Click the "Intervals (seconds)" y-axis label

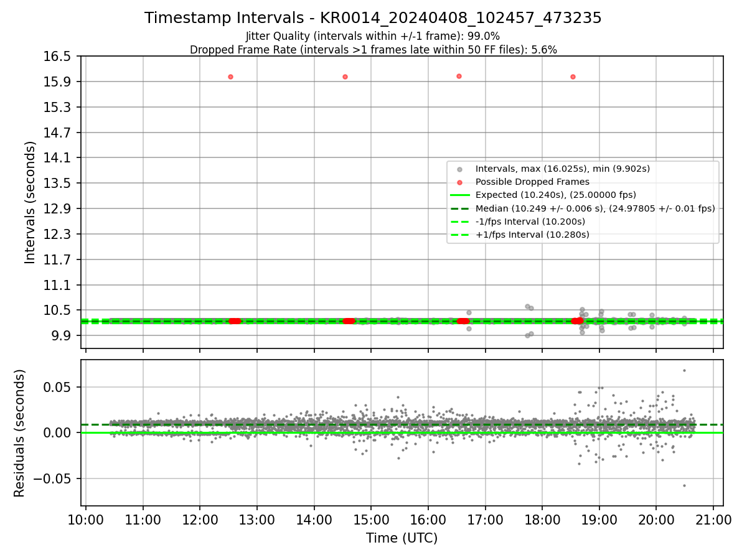(31, 202)
